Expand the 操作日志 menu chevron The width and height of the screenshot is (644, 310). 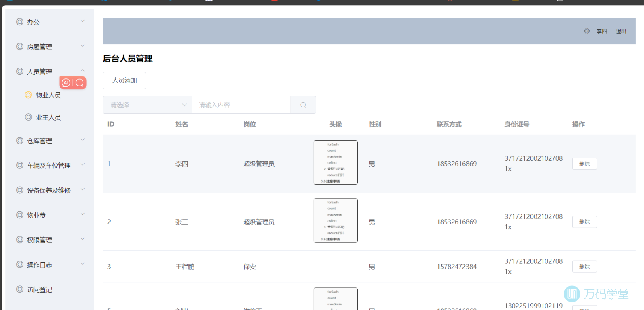tap(83, 264)
